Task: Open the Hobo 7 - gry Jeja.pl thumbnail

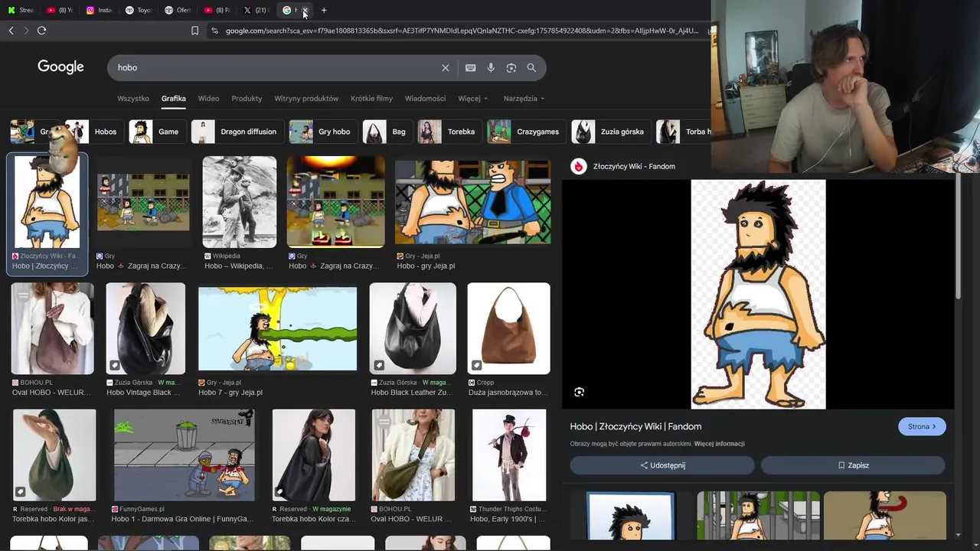Action: [x=277, y=329]
